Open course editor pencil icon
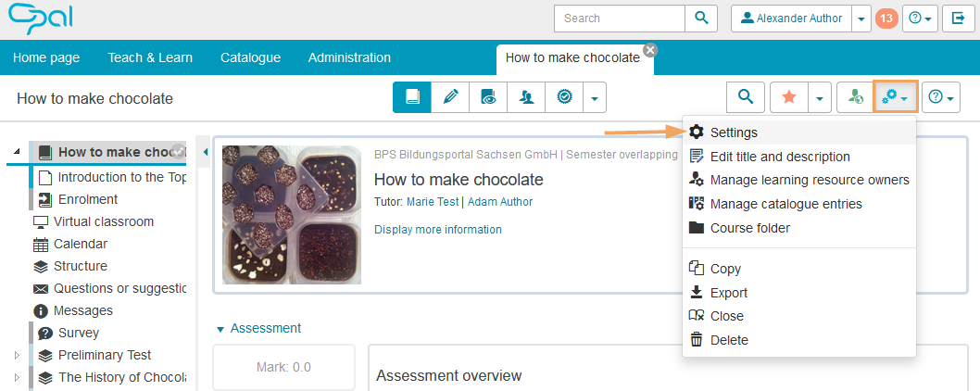 tap(450, 97)
